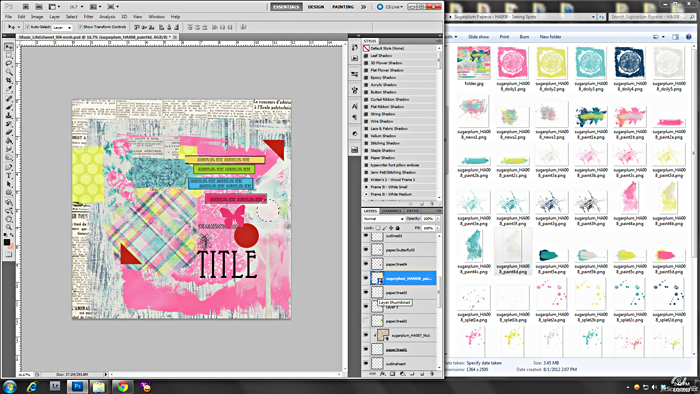This screenshot has width=700, height=394.
Task: Select the Paint Bucket tool
Action: [x=8, y=141]
